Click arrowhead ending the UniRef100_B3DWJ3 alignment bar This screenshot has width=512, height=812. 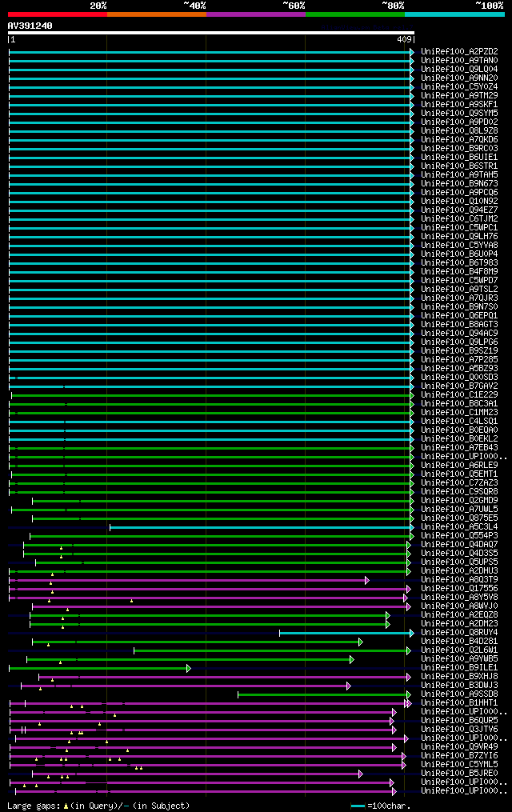click(x=349, y=686)
